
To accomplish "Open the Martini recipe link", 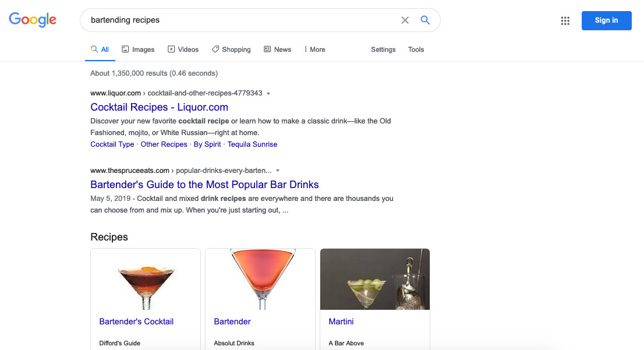I will tap(341, 321).
